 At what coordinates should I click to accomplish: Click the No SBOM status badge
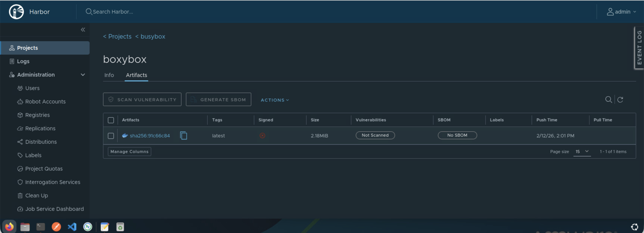click(457, 135)
